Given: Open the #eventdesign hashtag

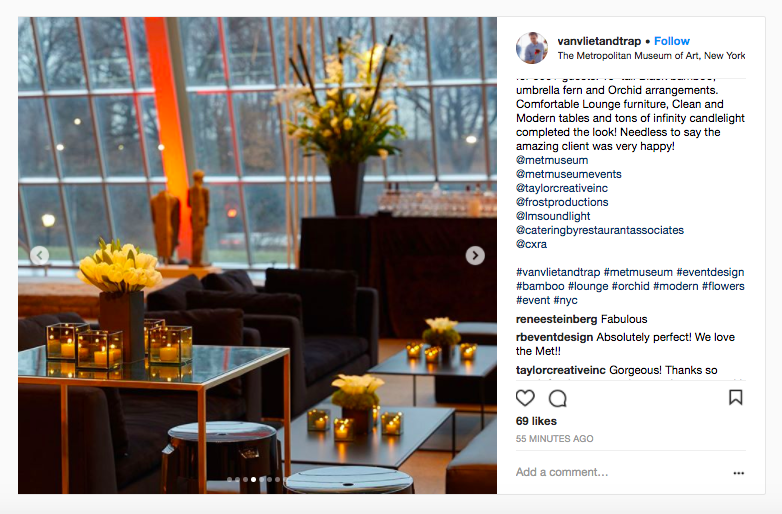Looking at the screenshot, I should click(x=710, y=272).
